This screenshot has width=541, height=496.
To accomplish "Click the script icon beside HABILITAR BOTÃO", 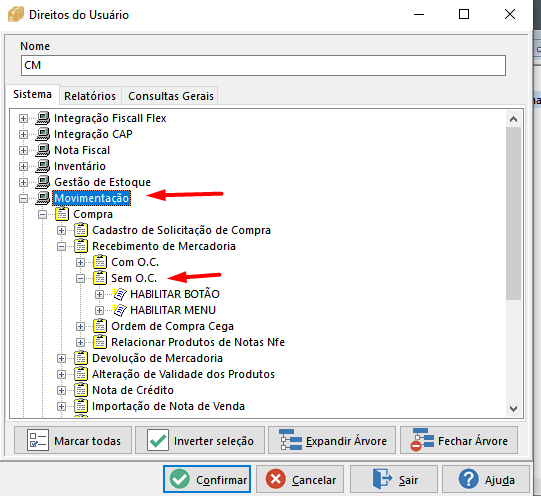I will point(119,294).
